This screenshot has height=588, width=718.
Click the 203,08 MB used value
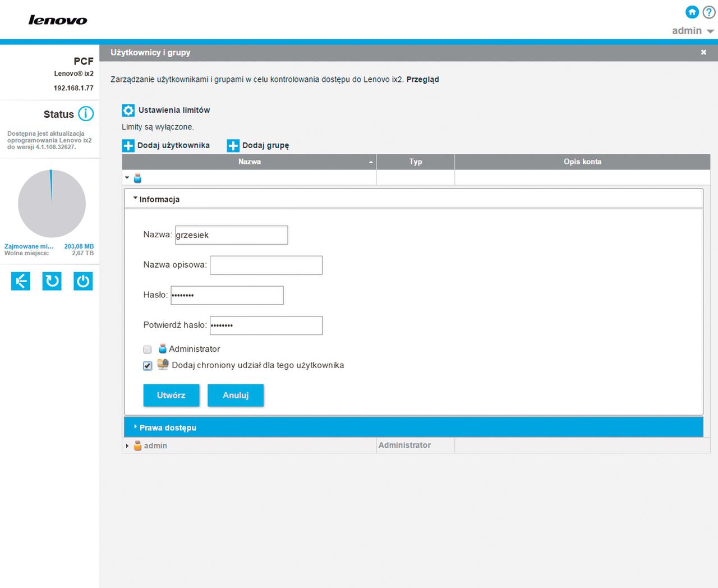[x=79, y=246]
